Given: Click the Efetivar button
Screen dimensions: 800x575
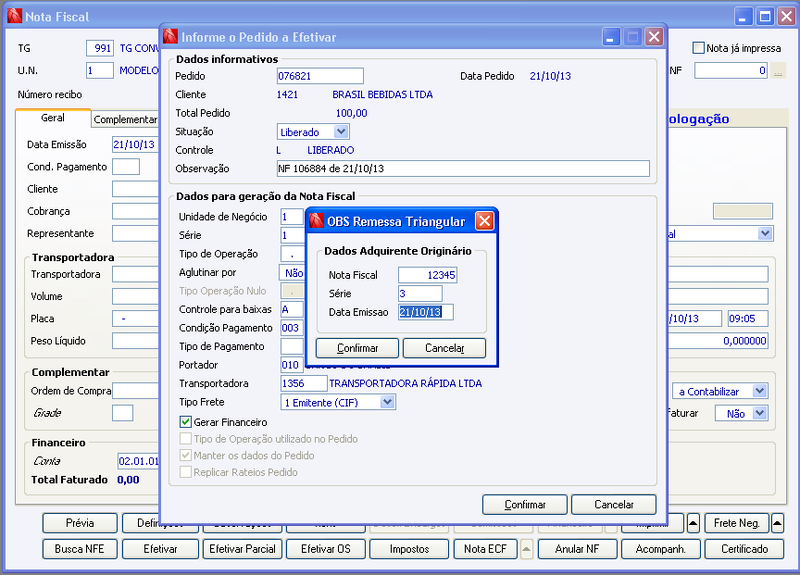Looking at the screenshot, I should coord(161,549).
